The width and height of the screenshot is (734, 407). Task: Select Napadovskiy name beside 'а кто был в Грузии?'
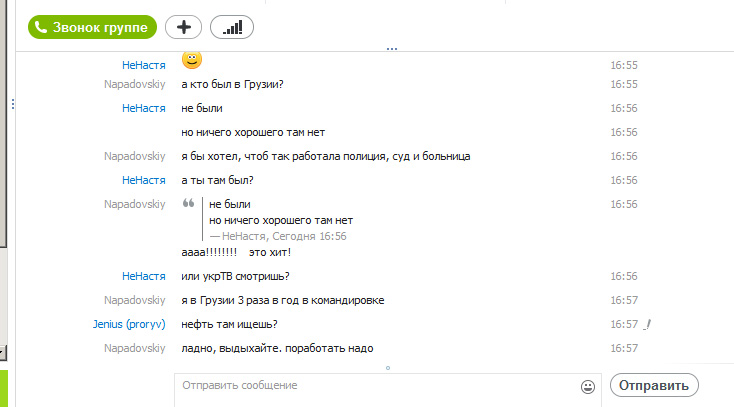pos(134,84)
